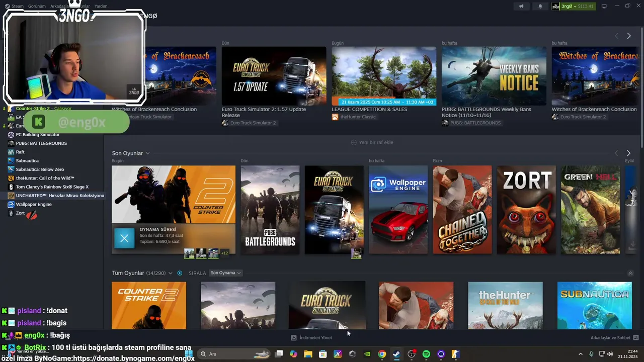Screen dimensions: 644x362
Task: Open ZORT recent game cover
Action: [x=526, y=210]
